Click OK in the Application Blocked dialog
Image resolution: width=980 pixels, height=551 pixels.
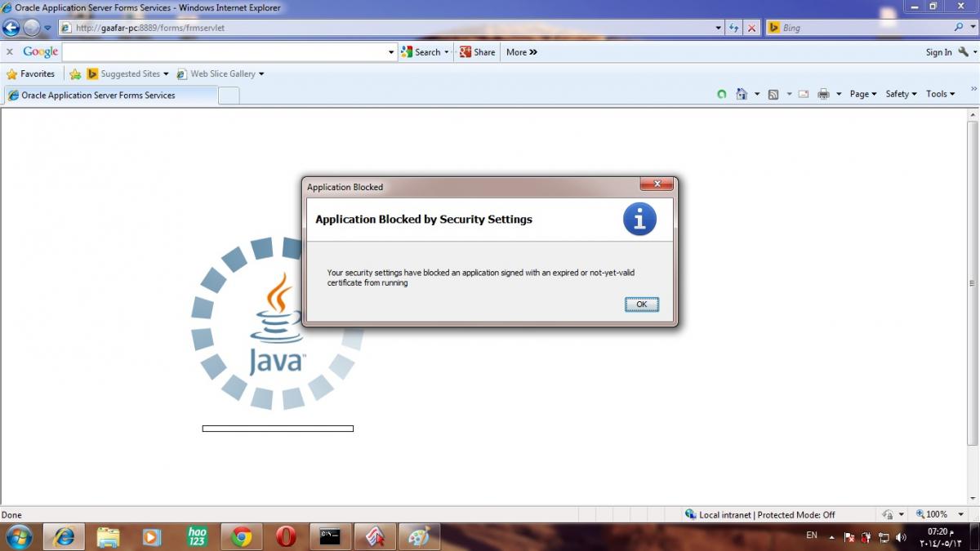click(641, 304)
